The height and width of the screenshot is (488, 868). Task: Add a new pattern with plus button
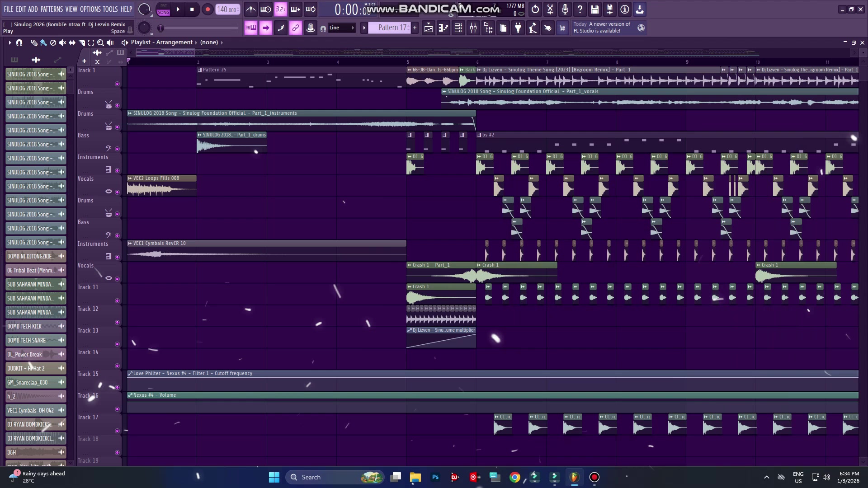coord(415,28)
